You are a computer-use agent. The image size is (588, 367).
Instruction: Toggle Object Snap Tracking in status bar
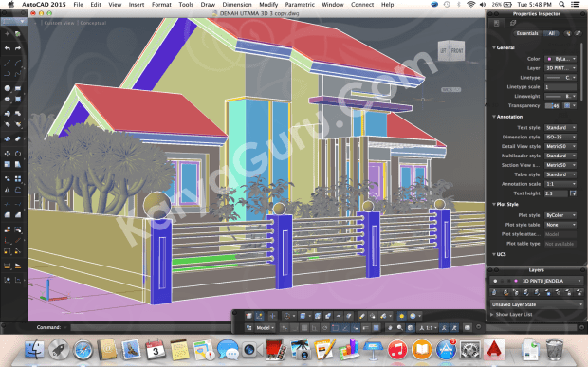(345, 328)
